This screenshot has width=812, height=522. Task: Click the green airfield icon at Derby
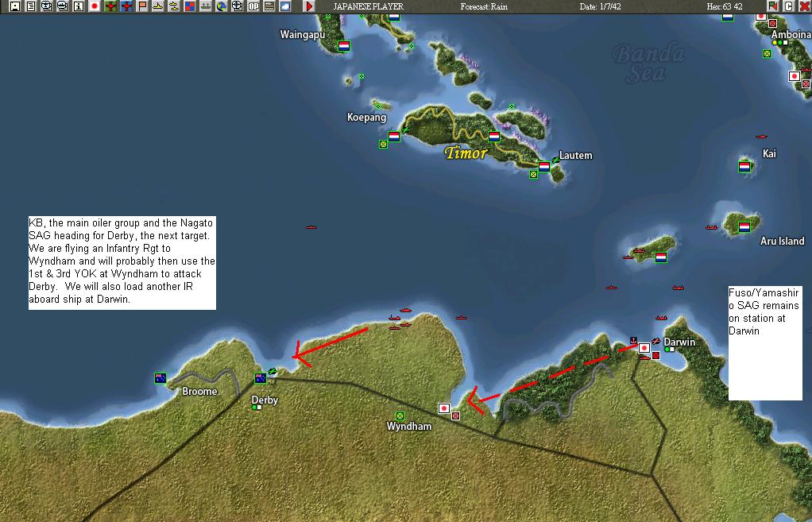(x=273, y=371)
